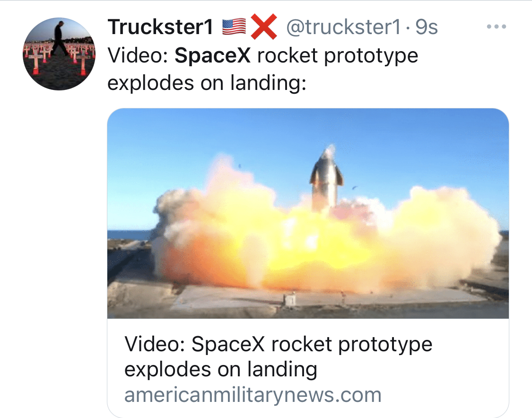Open Truckster1's circular profile avatar
The image size is (532, 418).
59,53
